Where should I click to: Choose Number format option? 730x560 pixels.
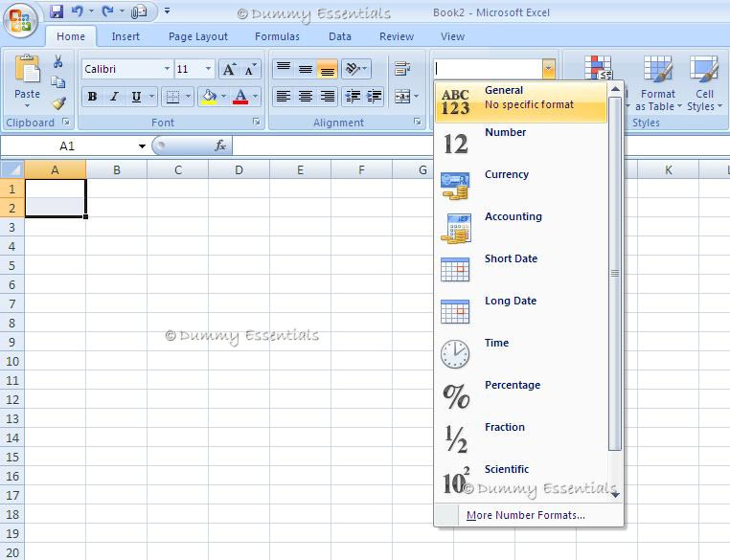tap(521, 145)
